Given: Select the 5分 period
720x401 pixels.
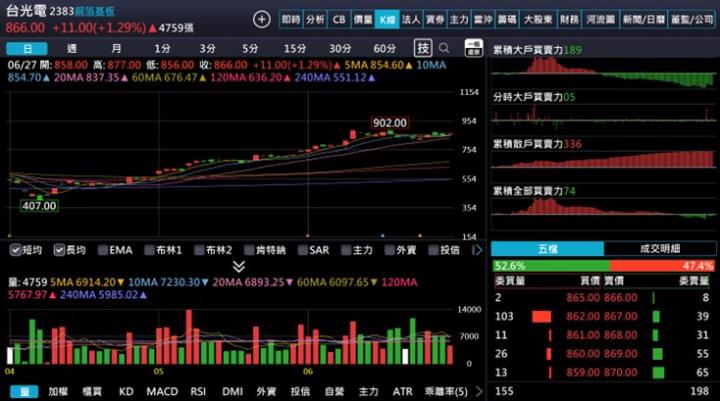Looking at the screenshot, I should point(250,48).
